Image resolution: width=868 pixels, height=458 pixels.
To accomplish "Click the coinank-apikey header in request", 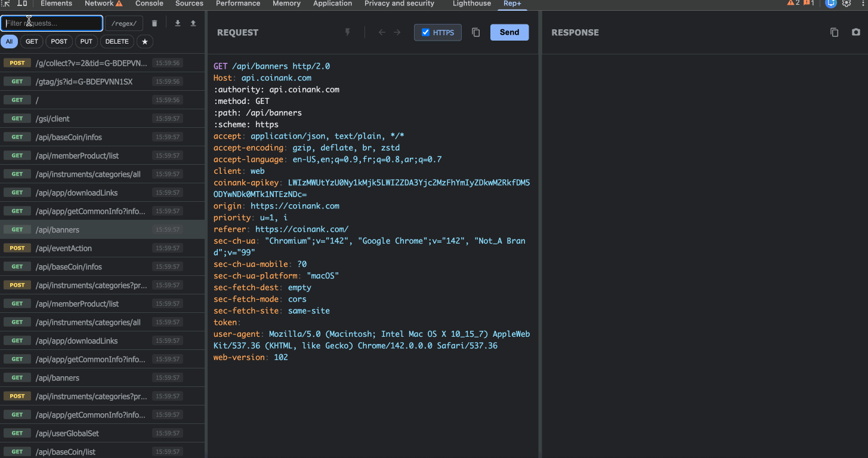I will click(x=372, y=189).
